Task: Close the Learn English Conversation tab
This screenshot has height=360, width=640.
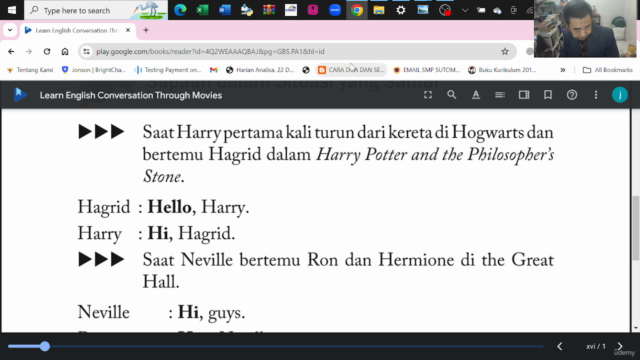Action: click(x=128, y=30)
